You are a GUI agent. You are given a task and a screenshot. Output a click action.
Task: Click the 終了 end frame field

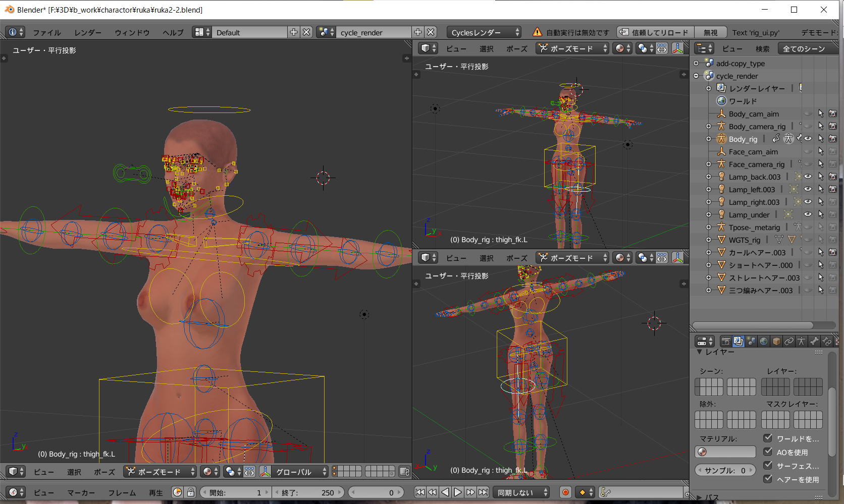coord(308,492)
